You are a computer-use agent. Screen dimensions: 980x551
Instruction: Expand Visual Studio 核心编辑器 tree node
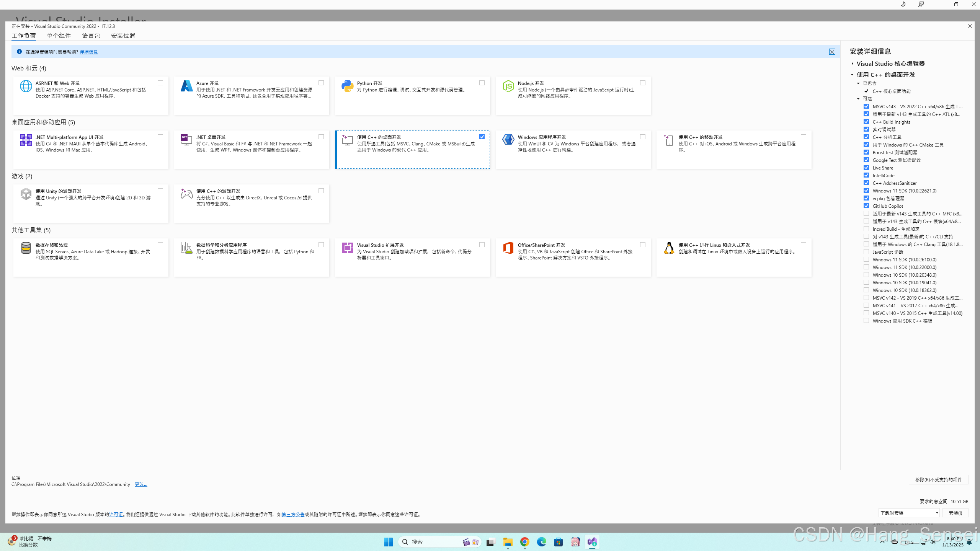click(853, 64)
